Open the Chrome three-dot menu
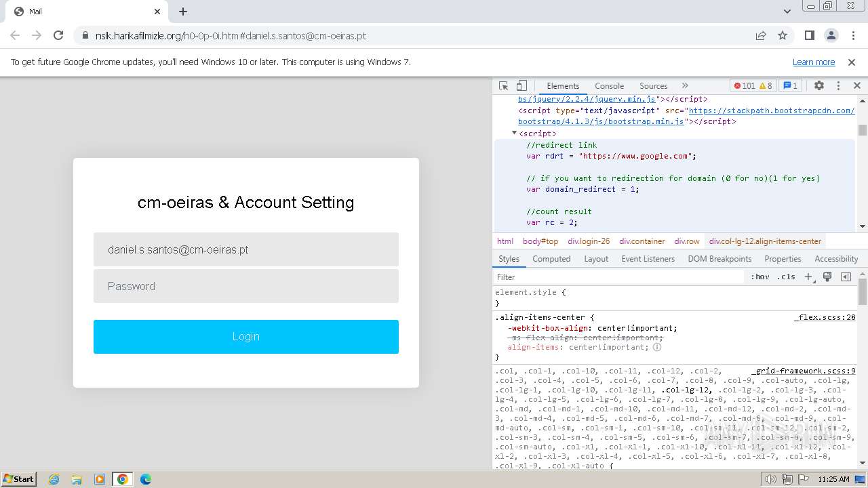This screenshot has width=868, height=488. [x=852, y=35]
